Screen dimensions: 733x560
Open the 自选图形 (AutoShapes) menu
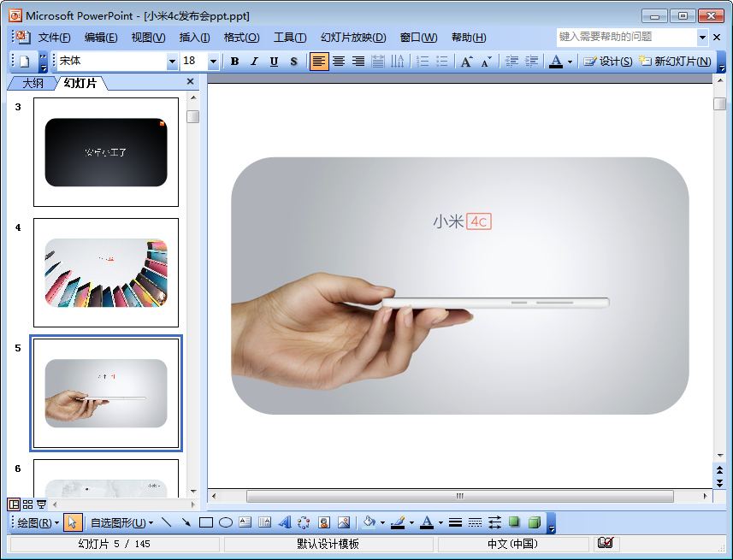[121, 522]
